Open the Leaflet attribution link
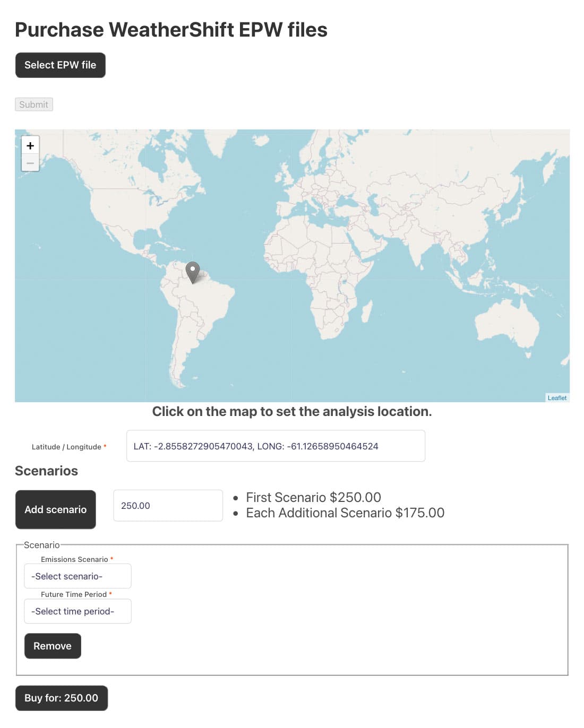This screenshot has height=728, width=584. pyautogui.click(x=556, y=397)
